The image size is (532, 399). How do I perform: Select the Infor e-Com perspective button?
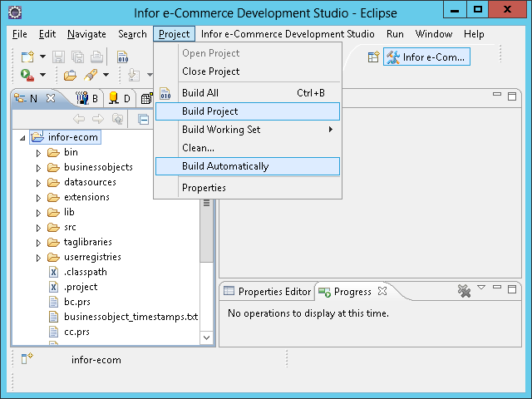coord(427,57)
